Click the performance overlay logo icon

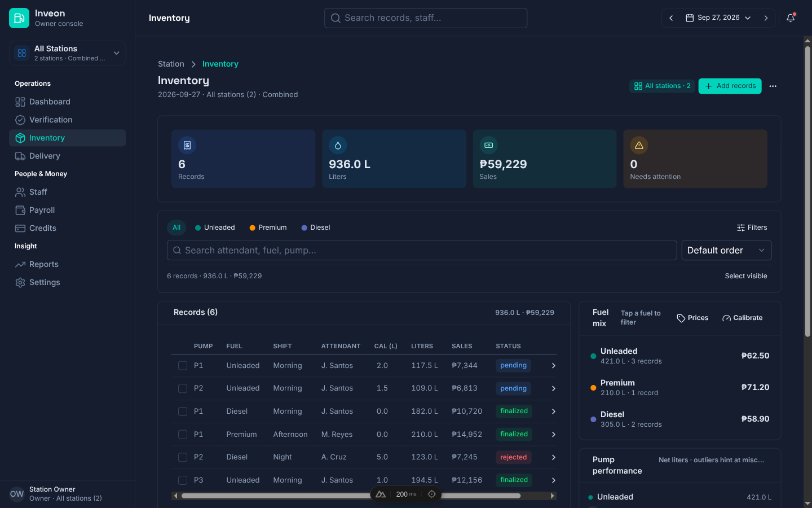[381, 494]
